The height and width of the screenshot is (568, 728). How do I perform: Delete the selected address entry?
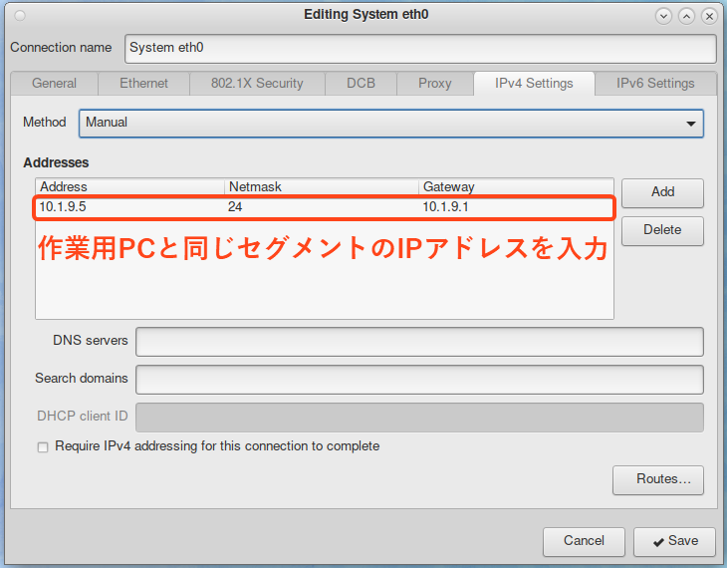(662, 230)
